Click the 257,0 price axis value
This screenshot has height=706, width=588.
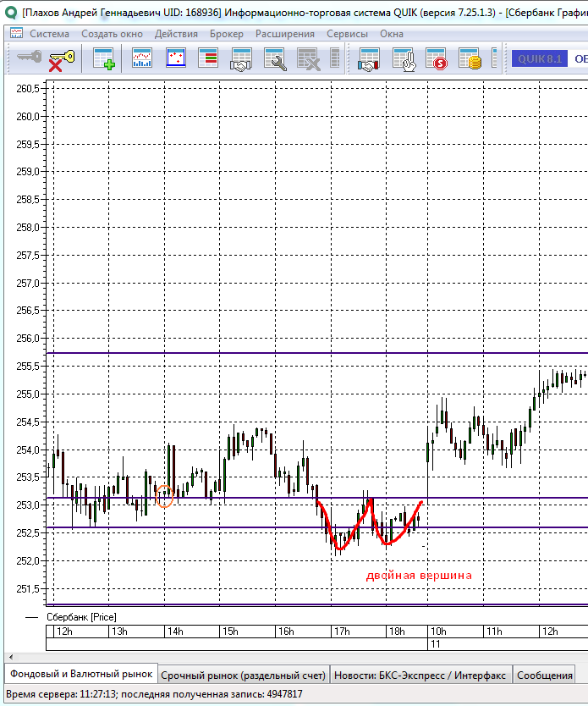(28, 283)
